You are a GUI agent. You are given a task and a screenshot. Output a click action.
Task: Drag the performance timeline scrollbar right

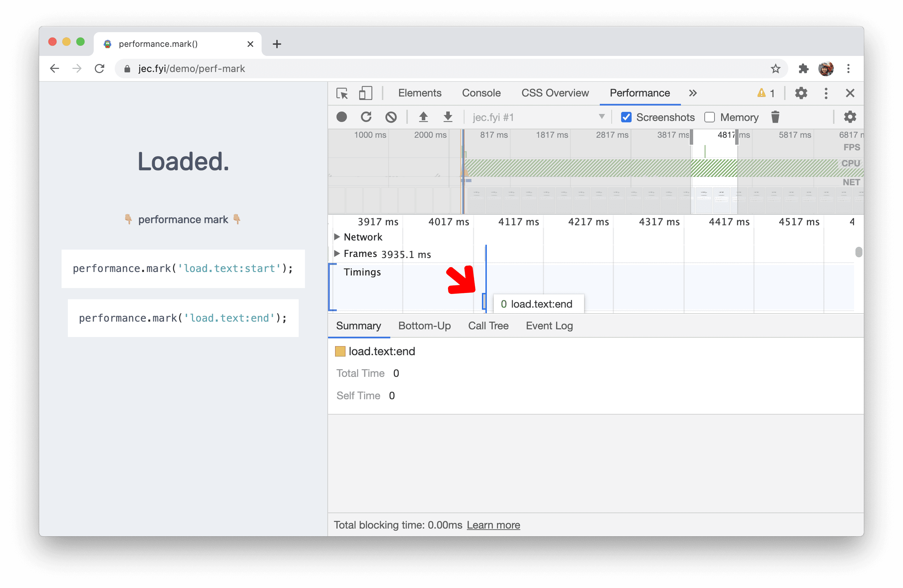[x=858, y=252]
